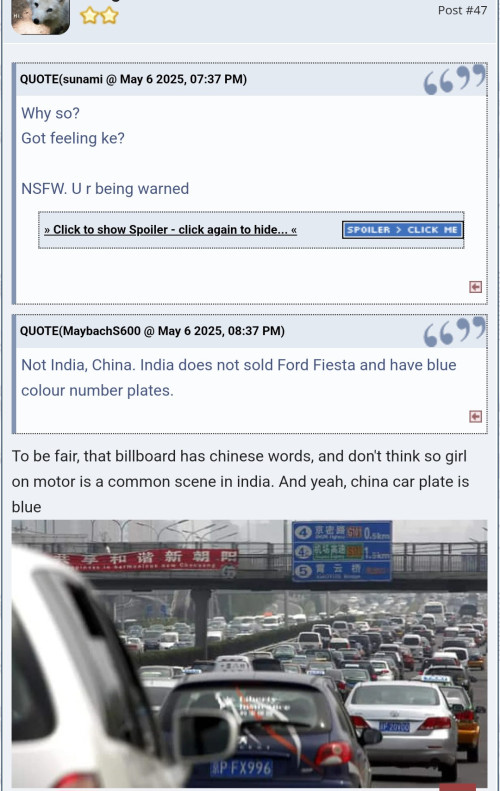Open the Post #47 permalink

pos(462,10)
